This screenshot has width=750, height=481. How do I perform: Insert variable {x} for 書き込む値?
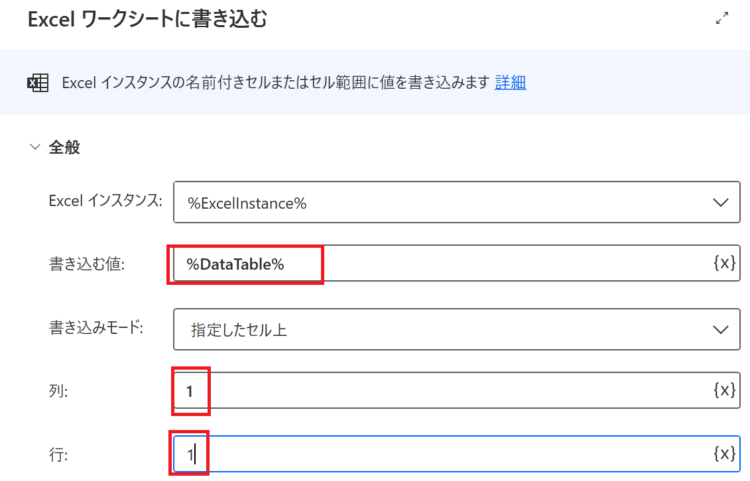point(724,262)
